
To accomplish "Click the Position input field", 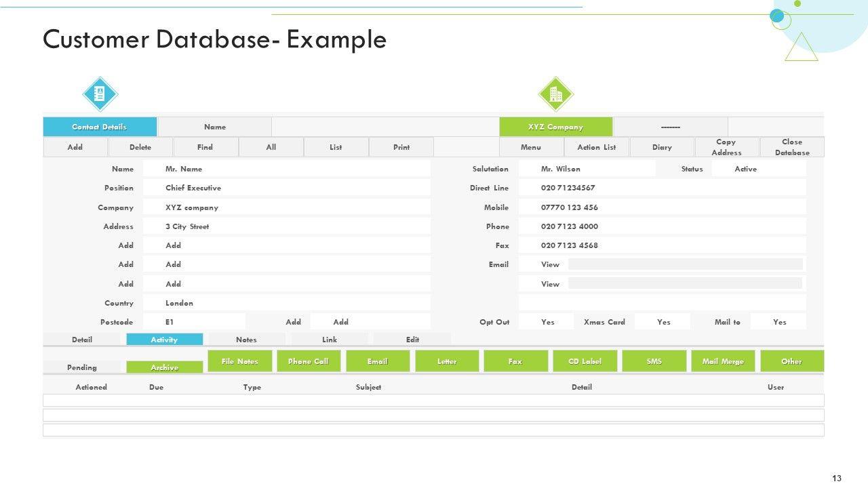I will point(295,188).
